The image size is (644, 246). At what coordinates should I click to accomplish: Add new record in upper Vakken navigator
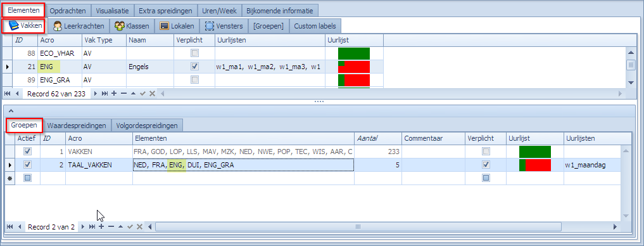pos(114,94)
